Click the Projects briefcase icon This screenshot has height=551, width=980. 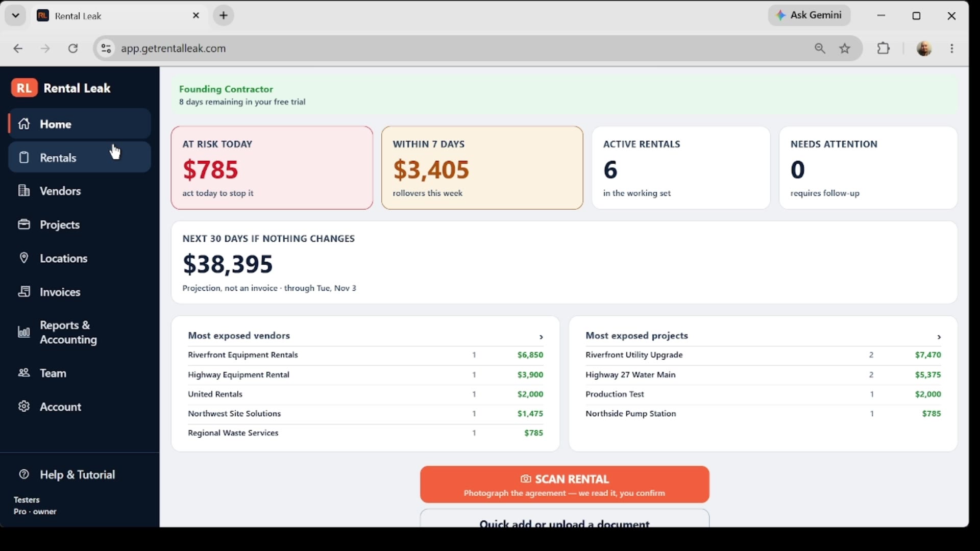24,224
